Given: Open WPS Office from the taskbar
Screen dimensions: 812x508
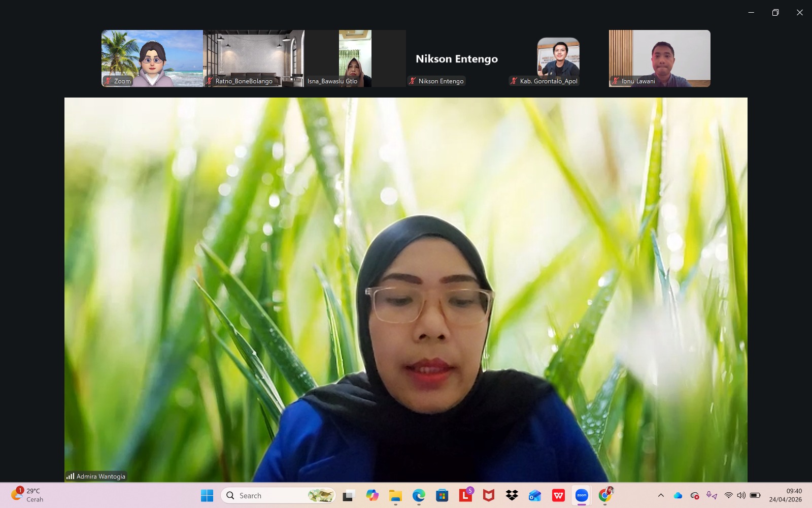Looking at the screenshot, I should pyautogui.click(x=558, y=495).
